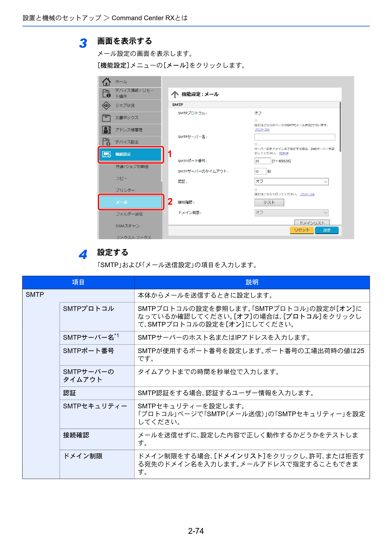Click the up arrow beside 機能設定:メール
Image resolution: width=392 pixels, height=555 pixels.
click(175, 94)
